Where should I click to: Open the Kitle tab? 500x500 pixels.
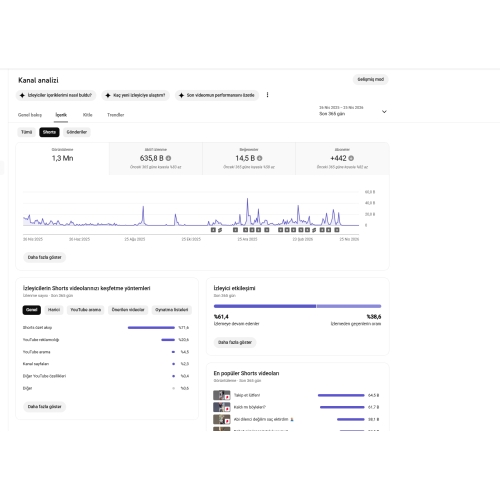(88, 115)
